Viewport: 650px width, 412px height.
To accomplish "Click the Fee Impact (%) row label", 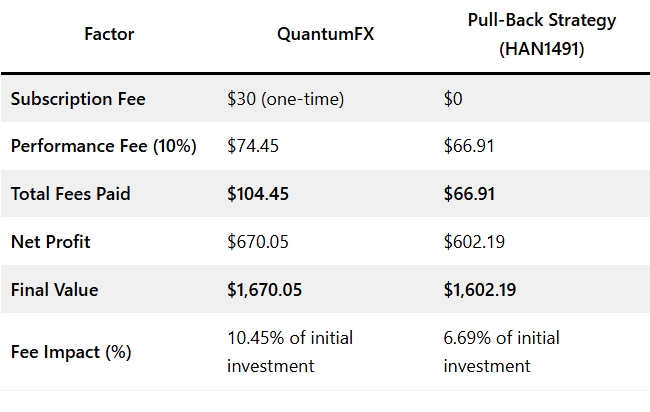I will (x=71, y=351).
